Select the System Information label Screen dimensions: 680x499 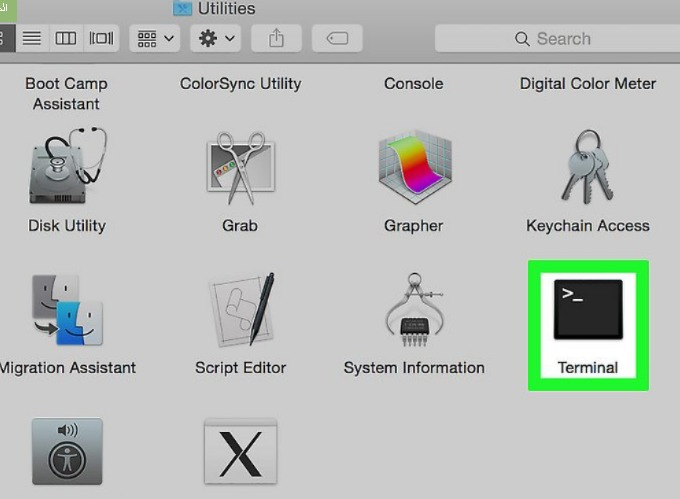[414, 368]
